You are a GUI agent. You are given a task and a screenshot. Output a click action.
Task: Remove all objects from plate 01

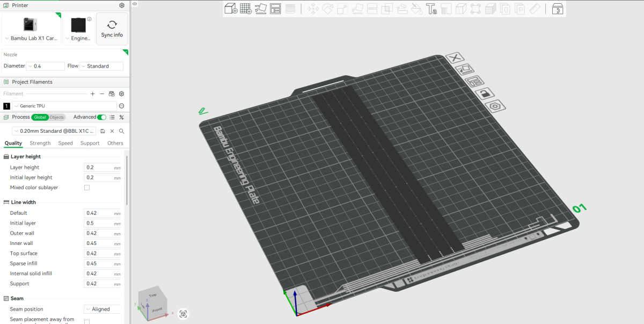455,58
